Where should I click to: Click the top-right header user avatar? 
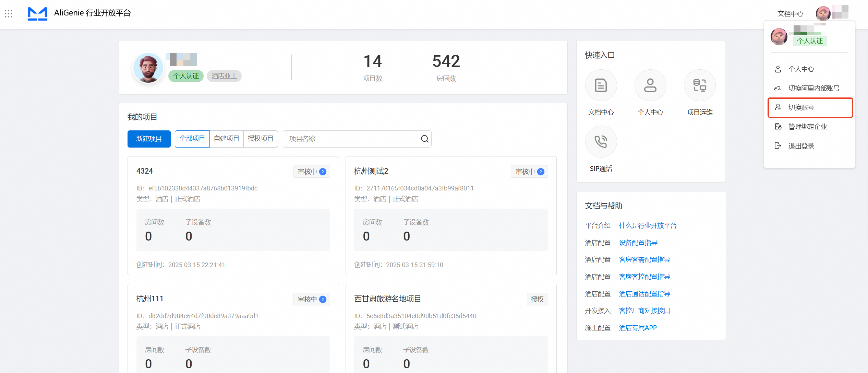[823, 14]
